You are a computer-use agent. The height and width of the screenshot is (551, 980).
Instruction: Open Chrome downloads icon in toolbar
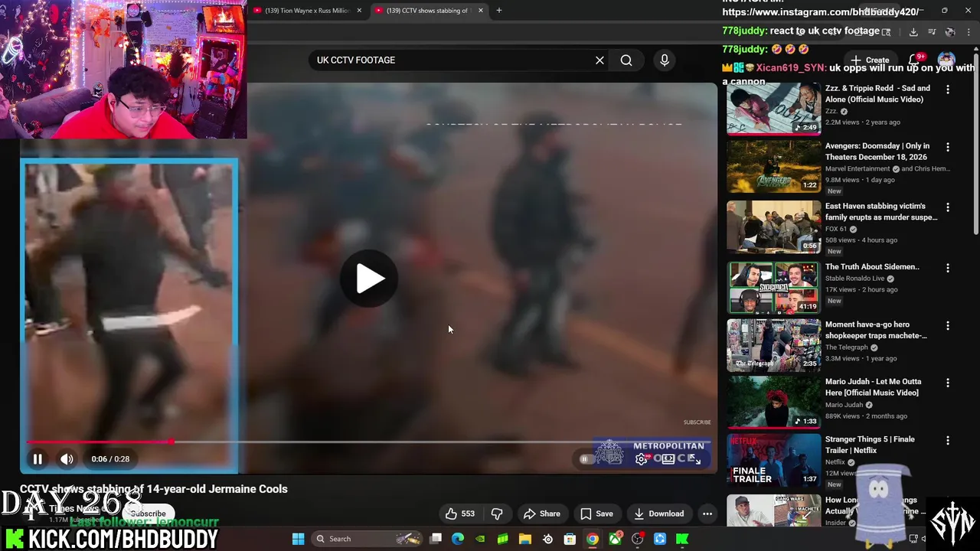coord(913,32)
